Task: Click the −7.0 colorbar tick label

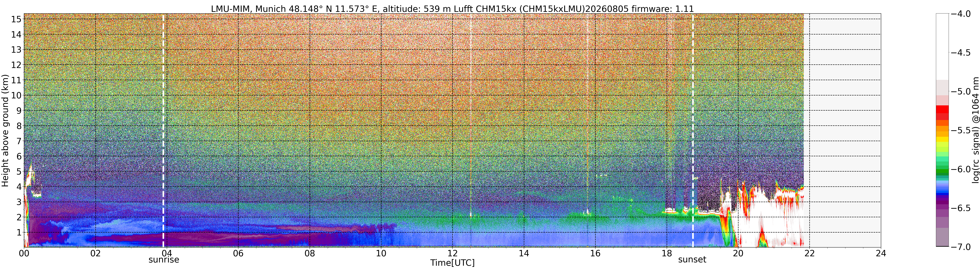Action: click(x=961, y=247)
